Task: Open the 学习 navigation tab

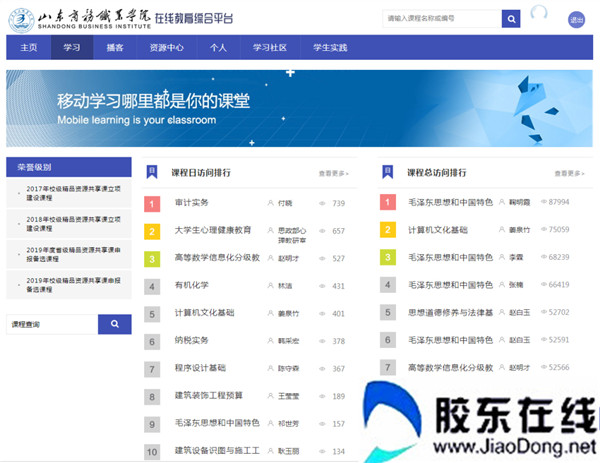Action: pyautogui.click(x=72, y=47)
